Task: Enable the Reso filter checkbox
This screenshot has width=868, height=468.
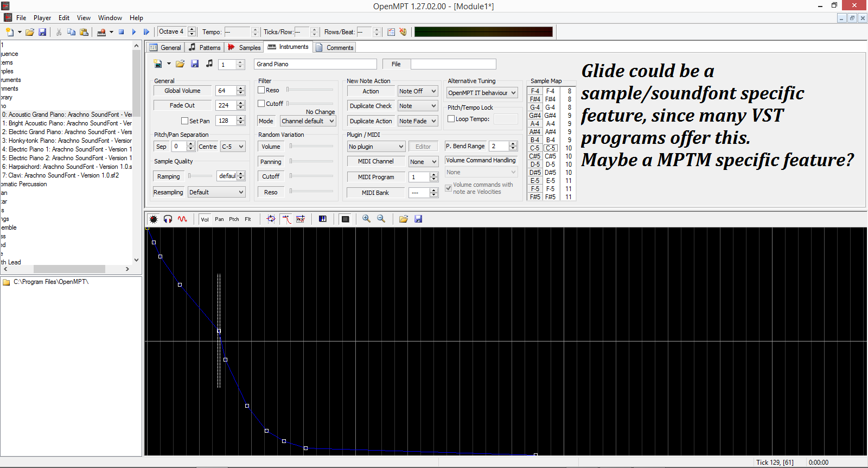Action: click(261, 90)
